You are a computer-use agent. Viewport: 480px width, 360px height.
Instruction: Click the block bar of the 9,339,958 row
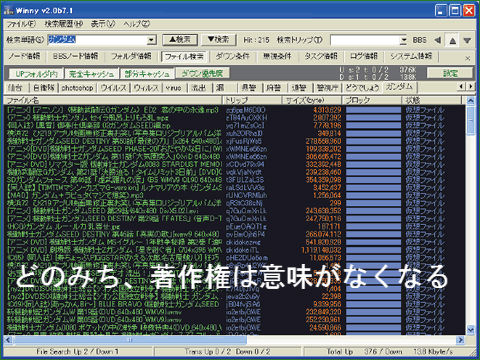click(x=373, y=304)
